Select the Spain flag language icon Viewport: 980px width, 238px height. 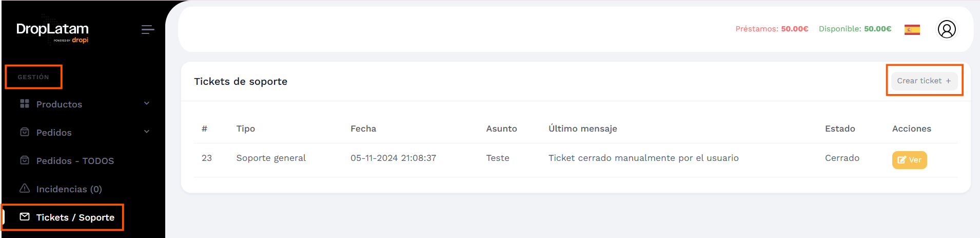(912, 30)
